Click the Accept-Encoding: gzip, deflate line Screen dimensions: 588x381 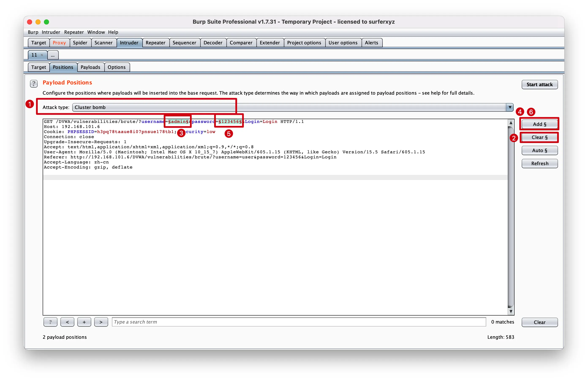88,167
